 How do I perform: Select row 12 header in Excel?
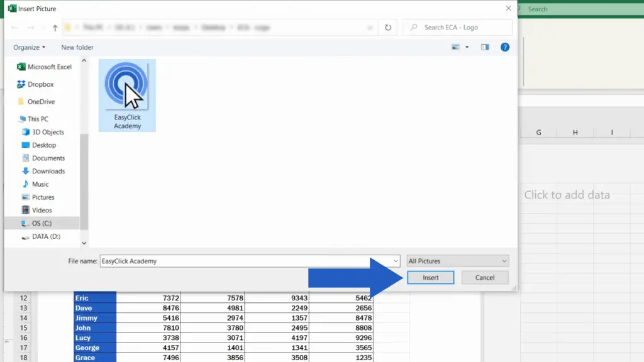pos(23,298)
